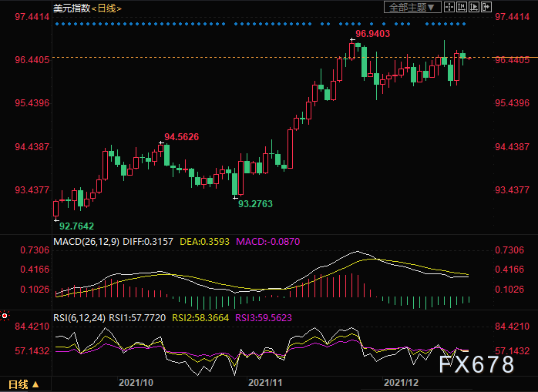Click the DEA:0.3593 value
The image size is (538, 392).
204,242
